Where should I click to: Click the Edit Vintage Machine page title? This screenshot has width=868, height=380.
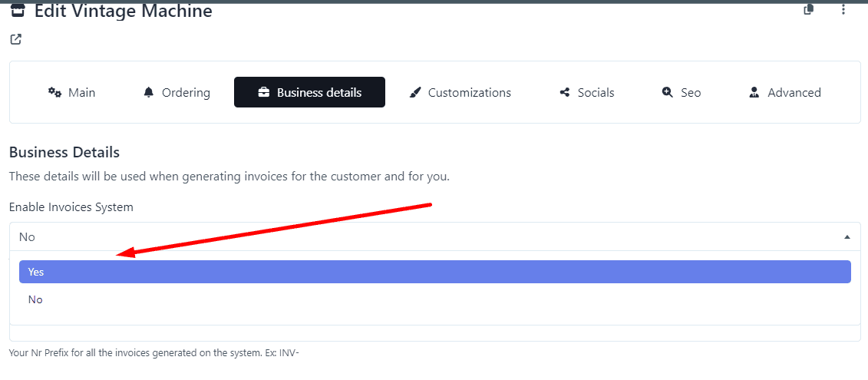[x=123, y=11]
